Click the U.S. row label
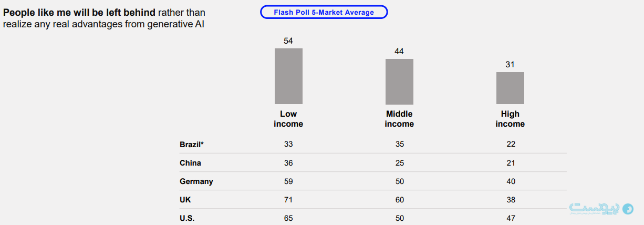The width and height of the screenshot is (644, 225). click(187, 218)
